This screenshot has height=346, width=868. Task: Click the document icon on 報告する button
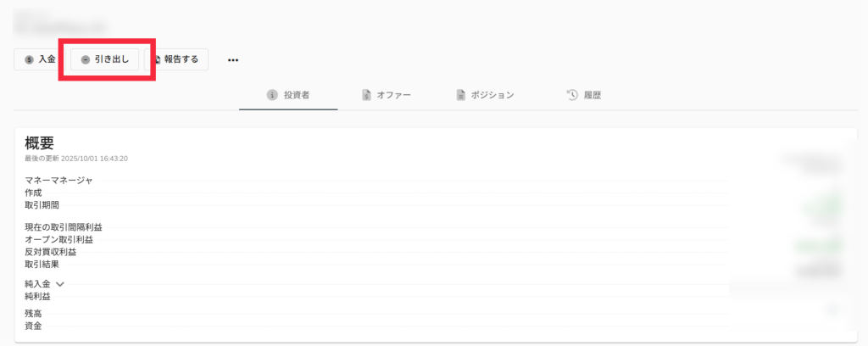tap(157, 60)
